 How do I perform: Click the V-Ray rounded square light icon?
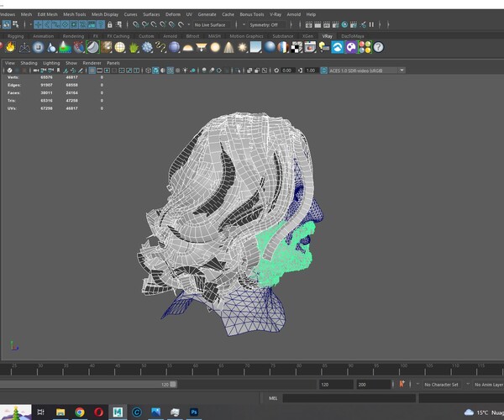39,47
